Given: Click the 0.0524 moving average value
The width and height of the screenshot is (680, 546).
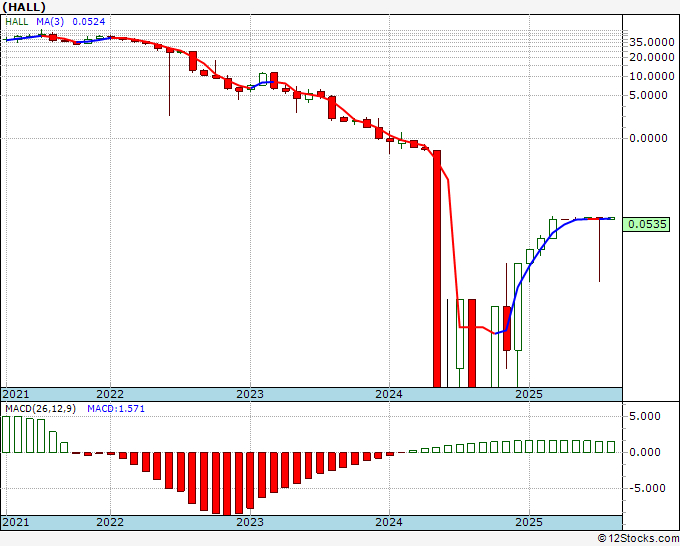Looking at the screenshot, I should (88, 22).
